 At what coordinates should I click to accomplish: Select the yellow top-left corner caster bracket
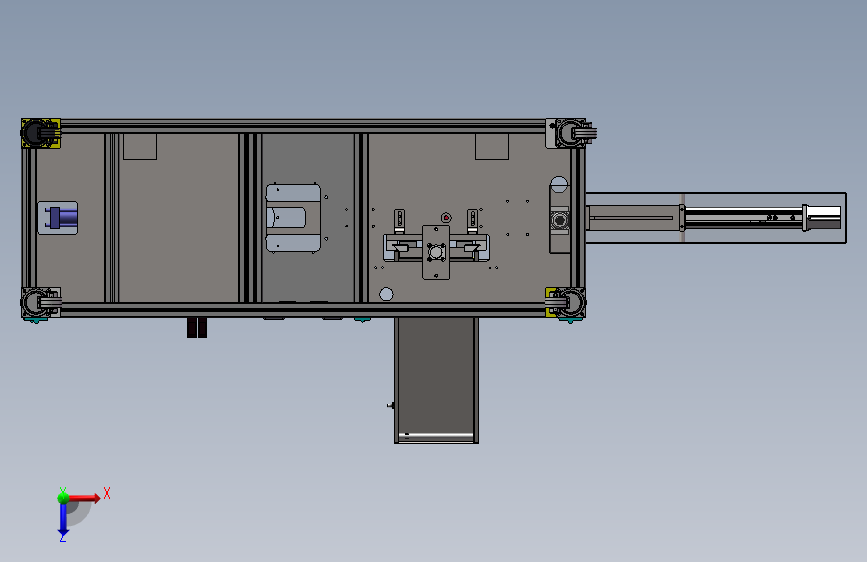(40, 133)
